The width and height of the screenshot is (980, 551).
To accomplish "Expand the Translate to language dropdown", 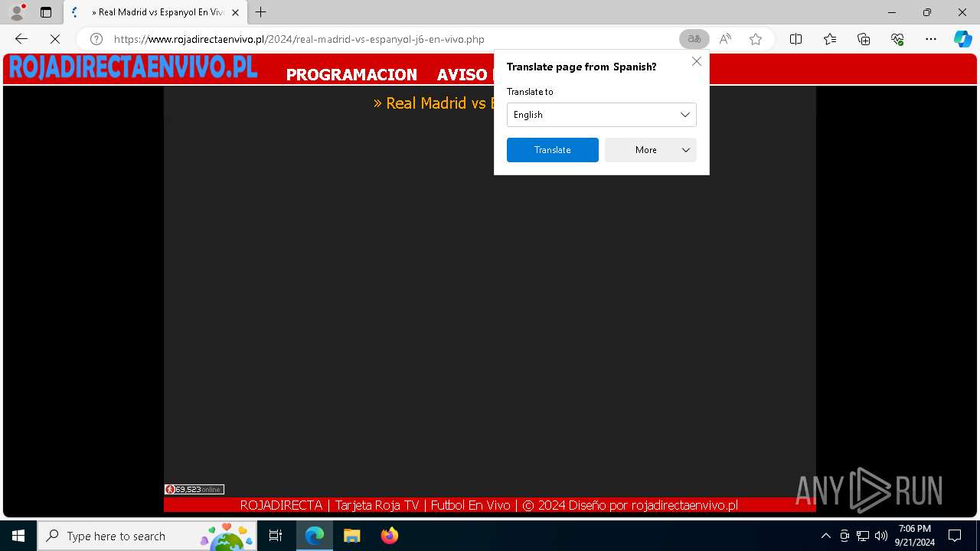I will click(601, 115).
